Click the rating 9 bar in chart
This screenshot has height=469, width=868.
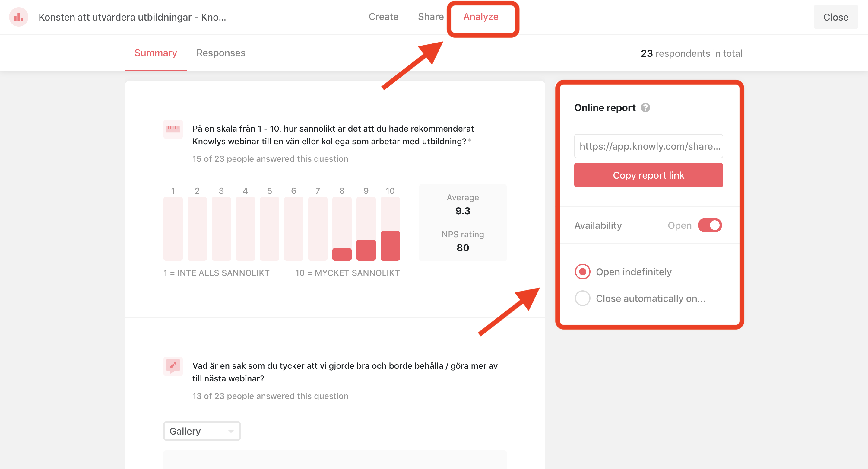click(366, 250)
